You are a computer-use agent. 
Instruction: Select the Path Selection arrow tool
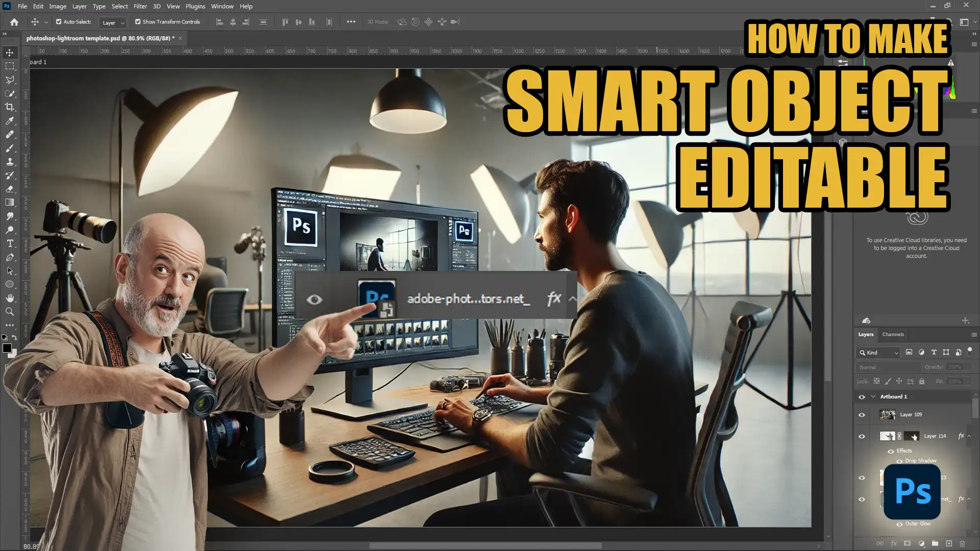(x=10, y=271)
